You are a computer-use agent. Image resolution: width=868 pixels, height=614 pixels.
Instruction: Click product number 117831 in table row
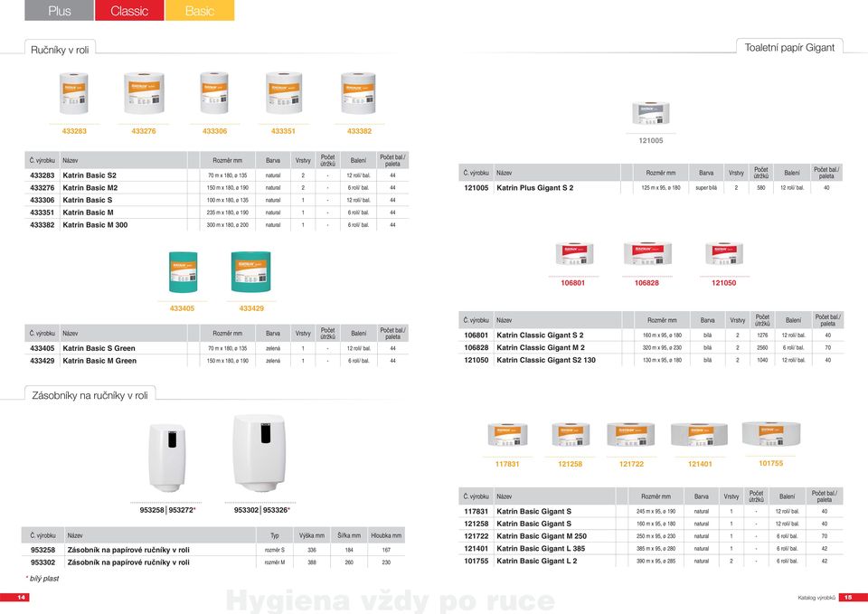(x=476, y=512)
